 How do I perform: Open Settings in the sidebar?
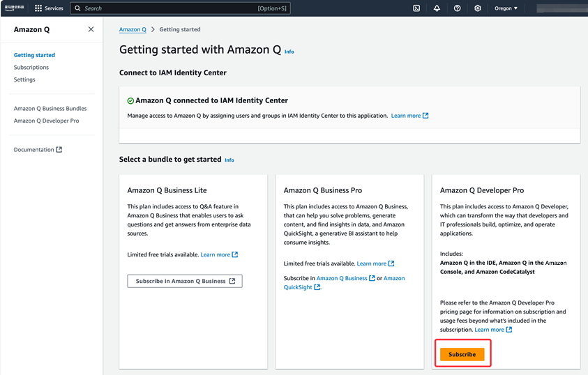pos(24,79)
